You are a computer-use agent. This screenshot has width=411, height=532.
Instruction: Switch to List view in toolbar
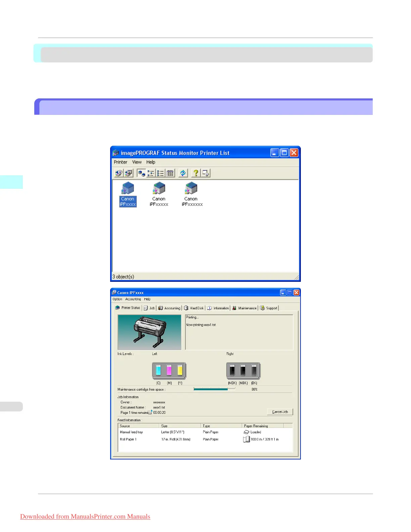(x=161, y=173)
